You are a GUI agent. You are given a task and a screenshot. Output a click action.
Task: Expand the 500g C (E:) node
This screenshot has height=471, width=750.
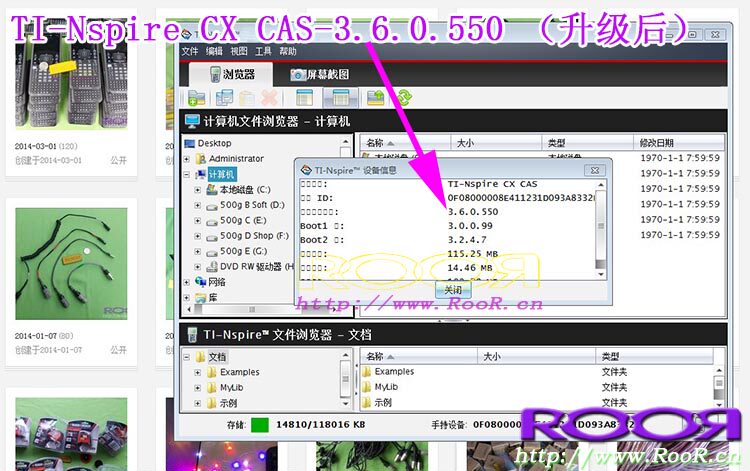point(198,220)
